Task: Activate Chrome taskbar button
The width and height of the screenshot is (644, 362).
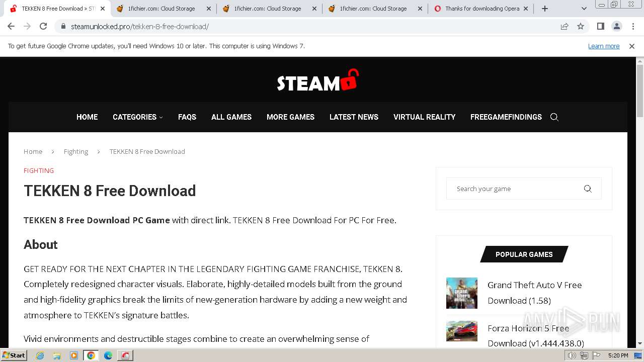Action: tap(91, 355)
